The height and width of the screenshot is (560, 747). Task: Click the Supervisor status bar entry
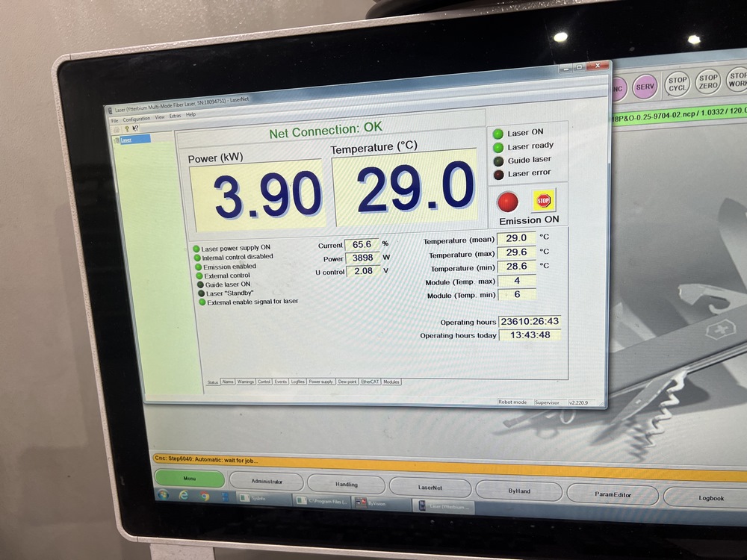[547, 402]
